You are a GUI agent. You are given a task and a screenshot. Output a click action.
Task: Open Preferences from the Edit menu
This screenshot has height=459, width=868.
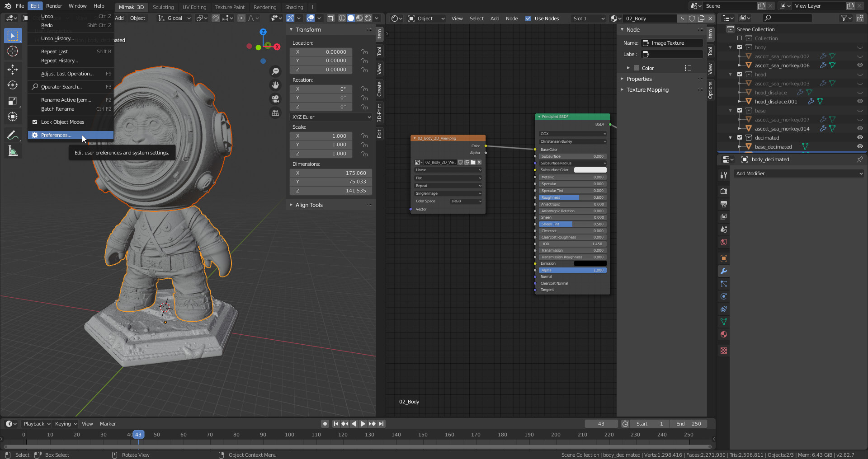[x=56, y=135]
